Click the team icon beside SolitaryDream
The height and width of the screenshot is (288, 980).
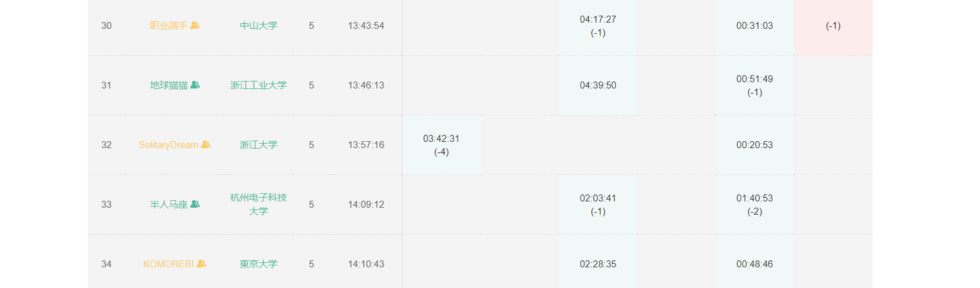[206, 145]
